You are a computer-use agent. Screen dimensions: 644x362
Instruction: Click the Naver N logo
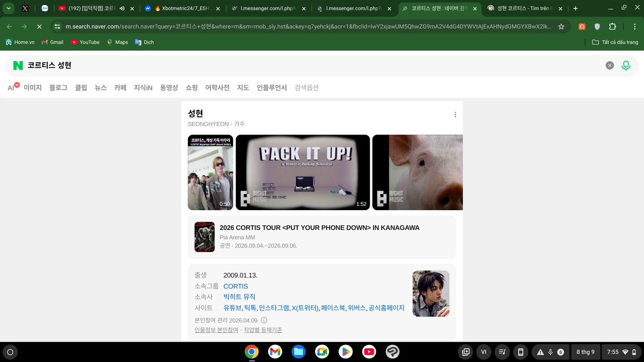pos(18,65)
